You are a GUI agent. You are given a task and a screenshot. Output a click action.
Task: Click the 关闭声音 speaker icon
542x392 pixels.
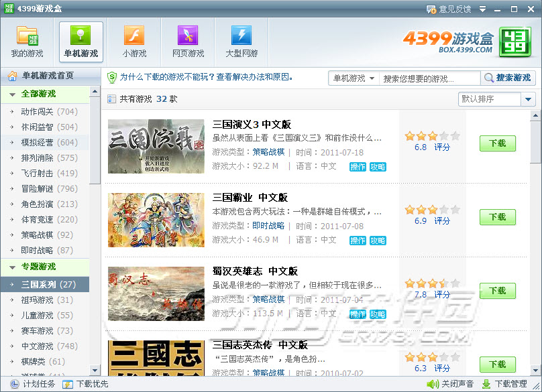point(433,384)
